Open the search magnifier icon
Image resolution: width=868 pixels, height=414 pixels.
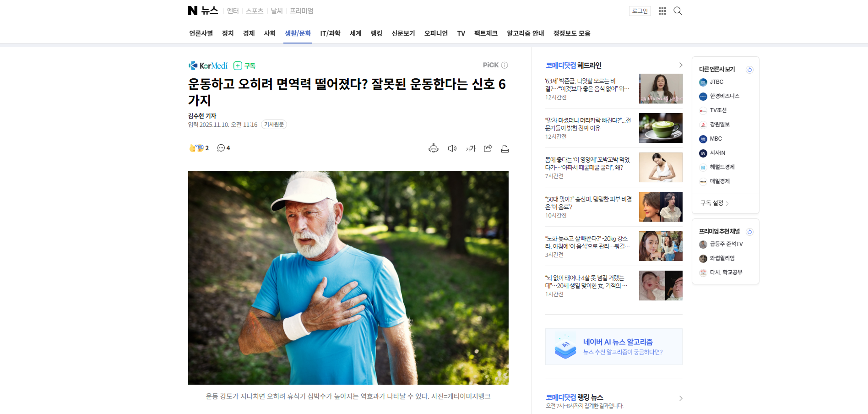point(678,11)
